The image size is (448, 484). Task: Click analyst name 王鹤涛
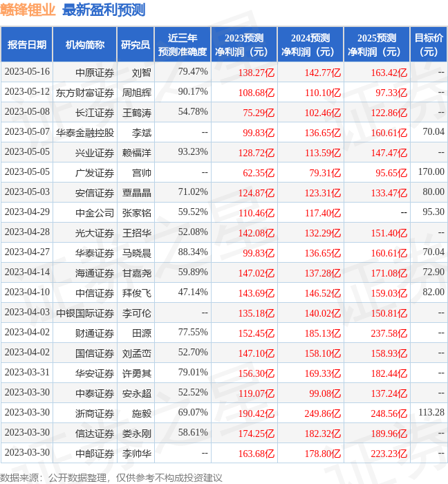click(137, 113)
